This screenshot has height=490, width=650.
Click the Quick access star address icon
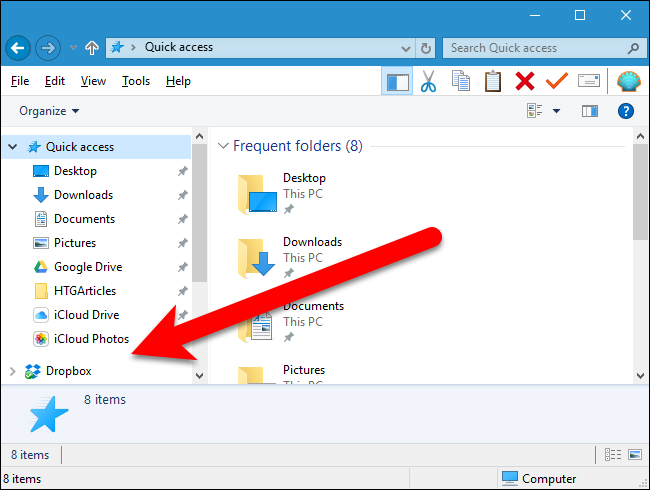point(117,48)
